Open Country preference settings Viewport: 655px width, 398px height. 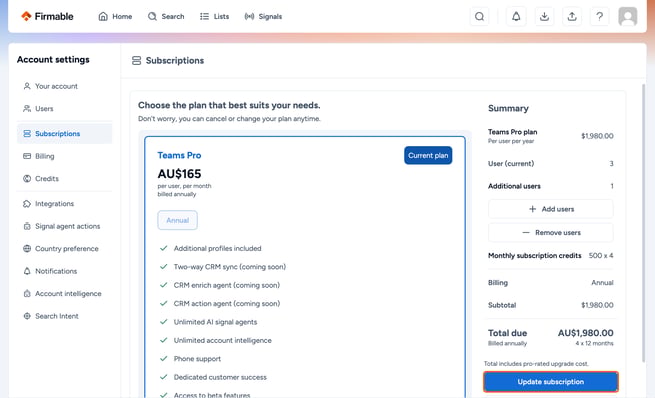coord(64,249)
